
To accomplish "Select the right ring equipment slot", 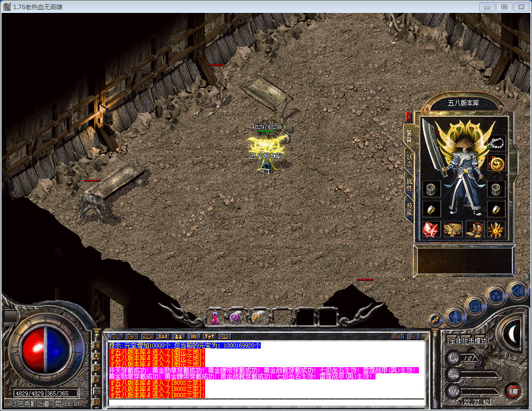I will tap(496, 209).
